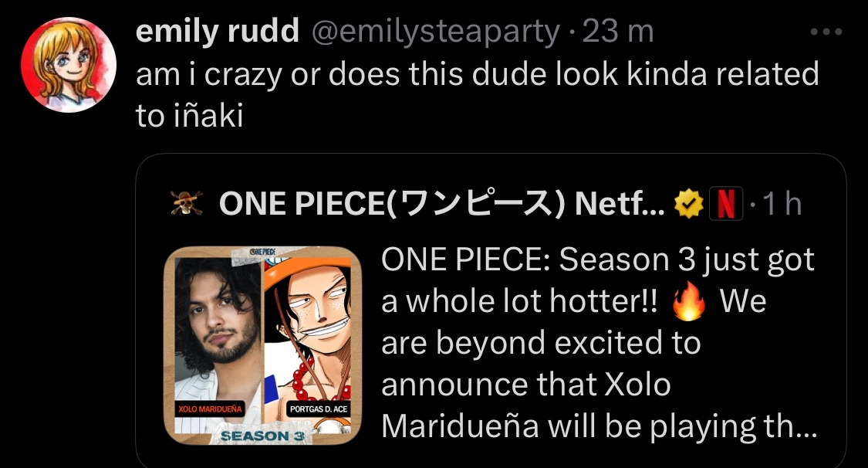Open the three-dot more options menu
Screen dimensions: 868x468
click(x=826, y=32)
